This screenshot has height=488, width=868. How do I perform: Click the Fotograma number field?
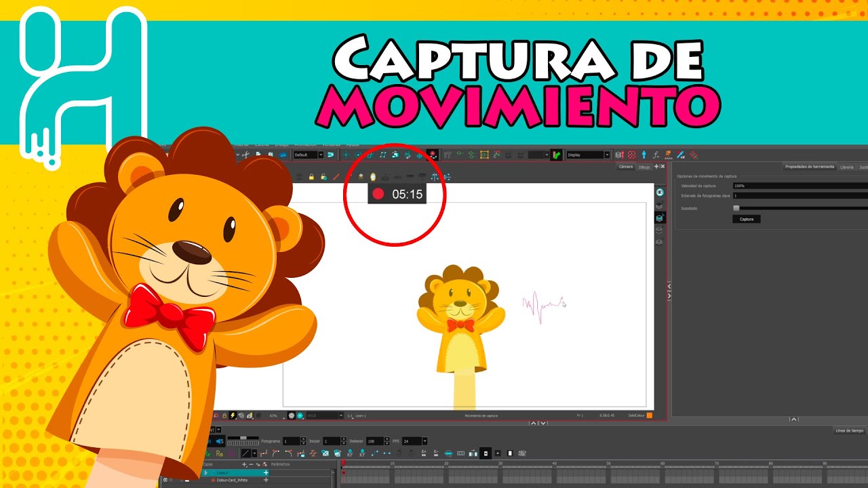point(292,441)
